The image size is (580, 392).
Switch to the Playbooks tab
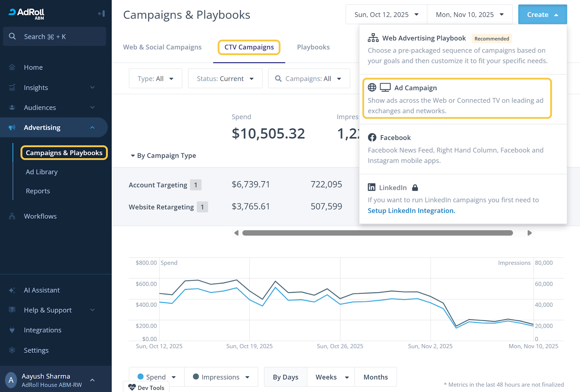313,47
